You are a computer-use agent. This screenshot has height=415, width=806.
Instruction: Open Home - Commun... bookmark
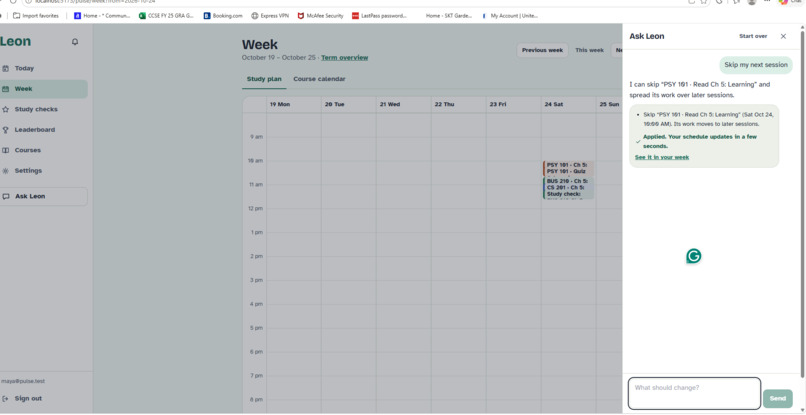click(x=102, y=16)
